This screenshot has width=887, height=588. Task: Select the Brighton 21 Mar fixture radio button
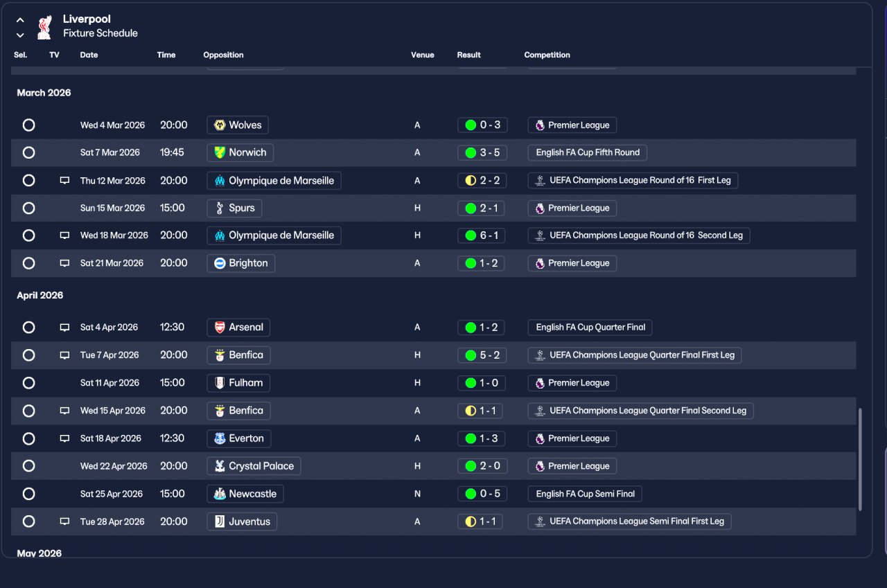(28, 263)
